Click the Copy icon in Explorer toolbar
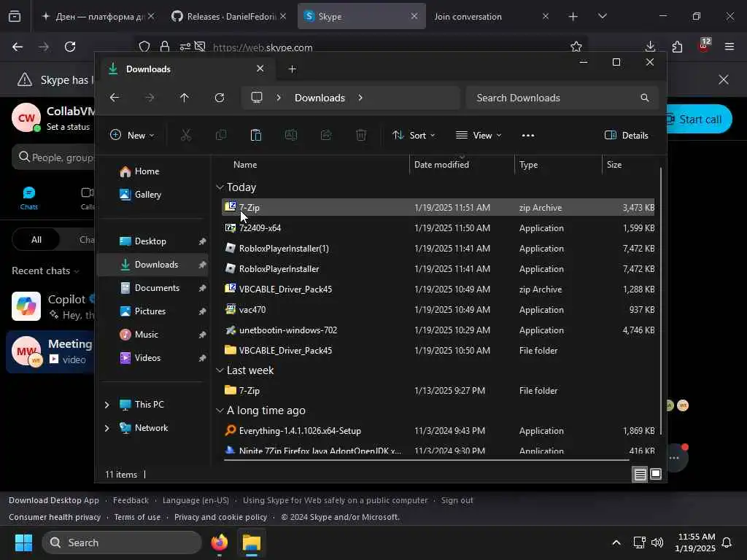 pos(221,135)
